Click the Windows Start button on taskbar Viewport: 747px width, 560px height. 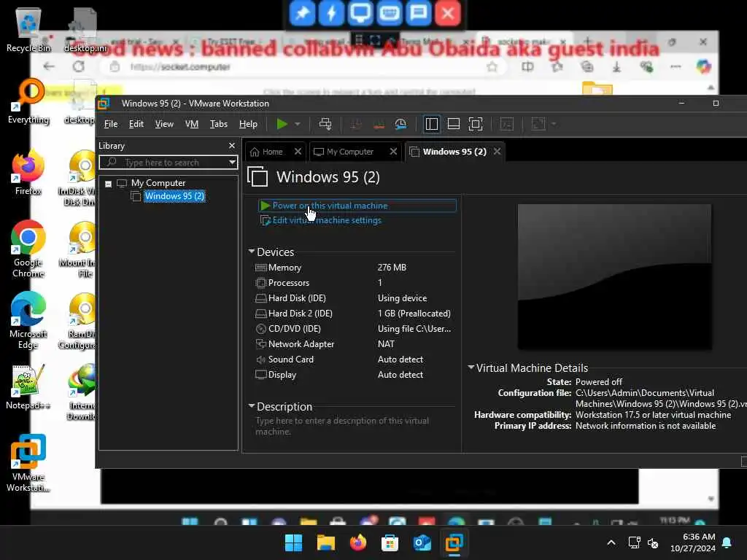point(293,542)
